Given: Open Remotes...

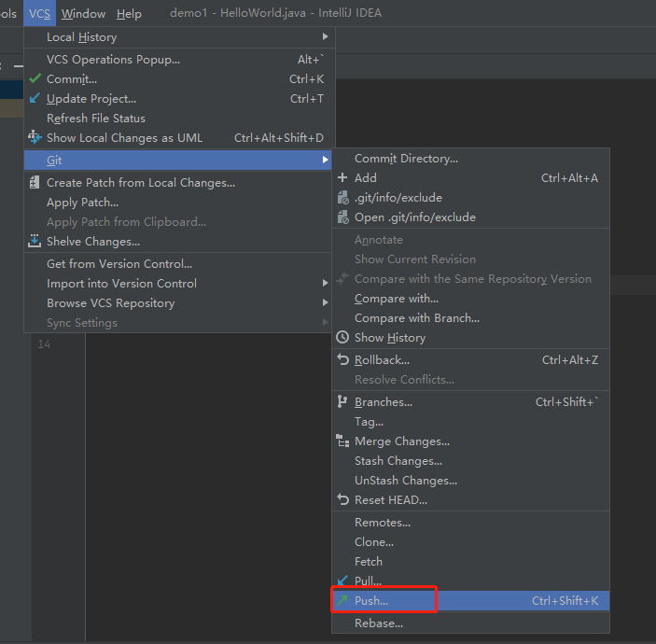Looking at the screenshot, I should 470,523.
